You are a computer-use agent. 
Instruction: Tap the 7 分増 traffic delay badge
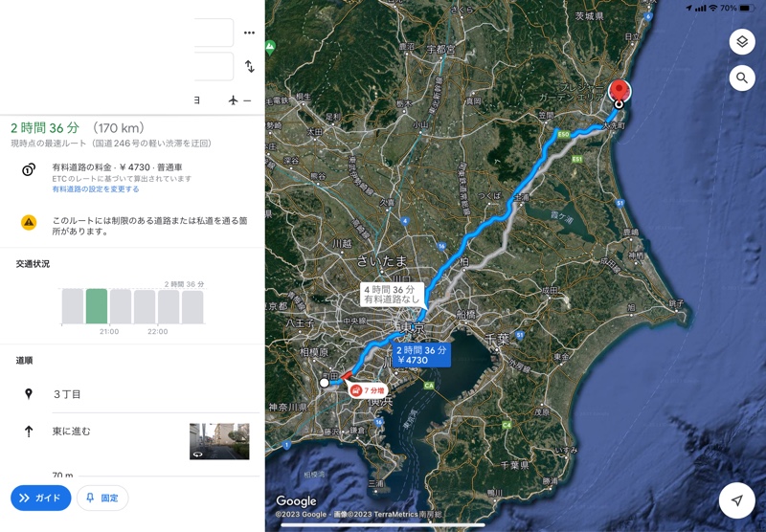[x=369, y=391]
